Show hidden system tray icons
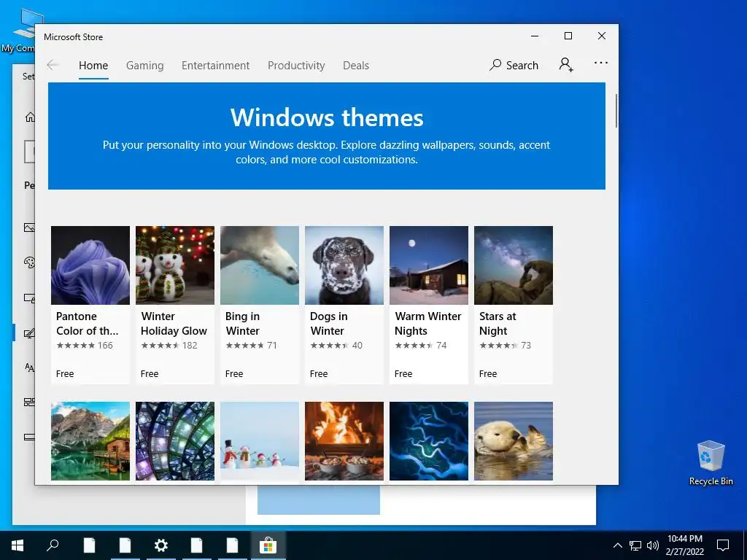 [617, 545]
